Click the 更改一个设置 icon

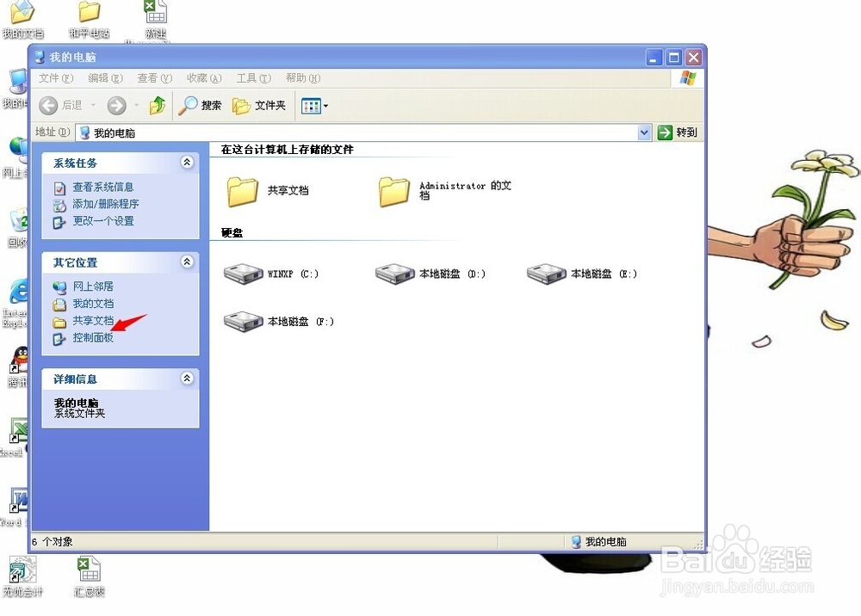click(x=59, y=222)
